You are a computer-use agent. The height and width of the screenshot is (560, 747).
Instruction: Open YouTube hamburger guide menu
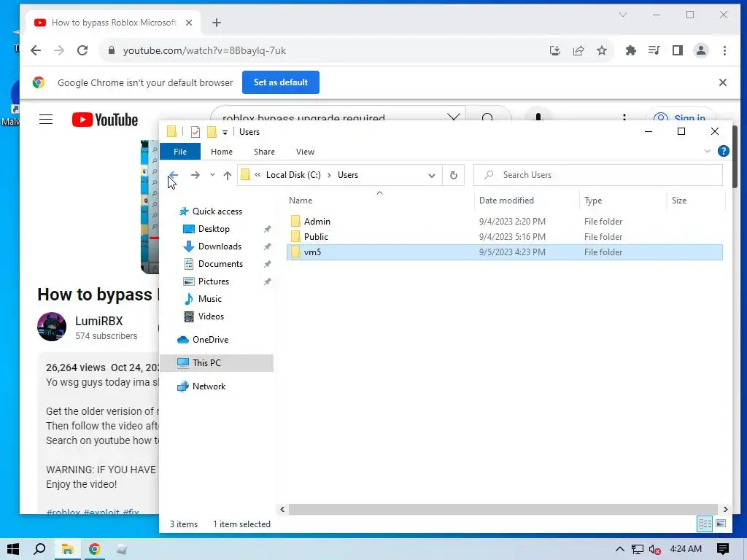(x=46, y=119)
